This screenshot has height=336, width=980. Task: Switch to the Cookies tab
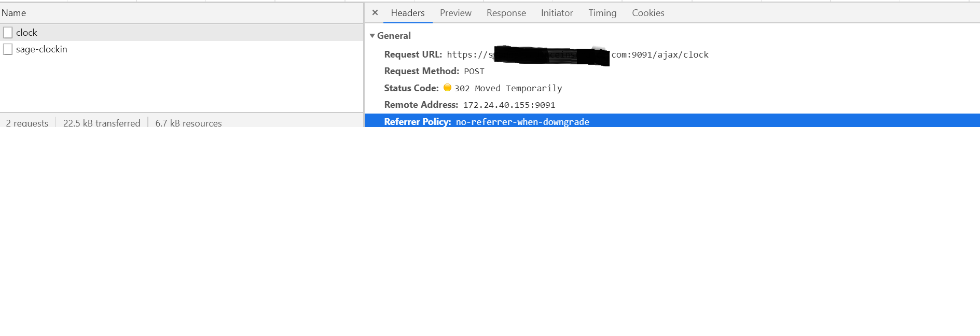point(647,13)
